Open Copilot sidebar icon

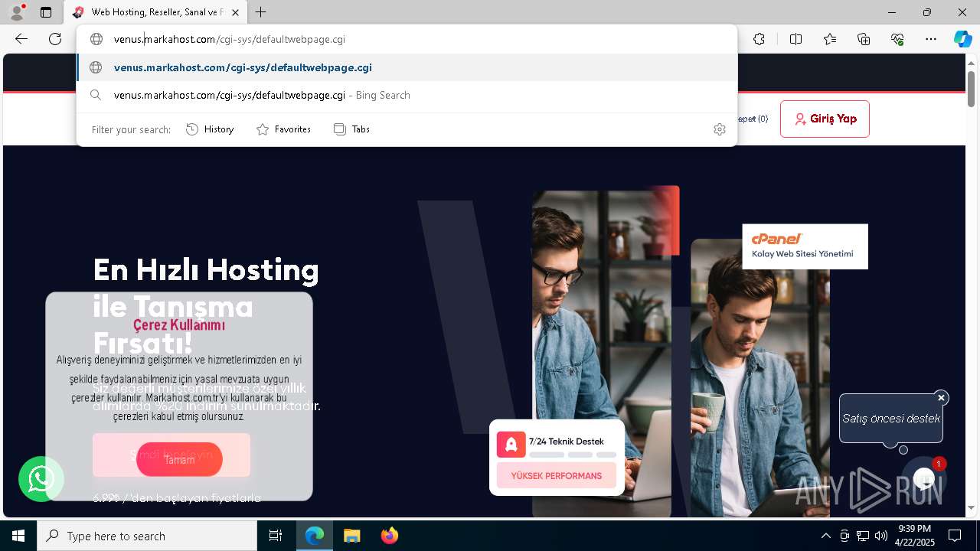pyautogui.click(x=962, y=39)
